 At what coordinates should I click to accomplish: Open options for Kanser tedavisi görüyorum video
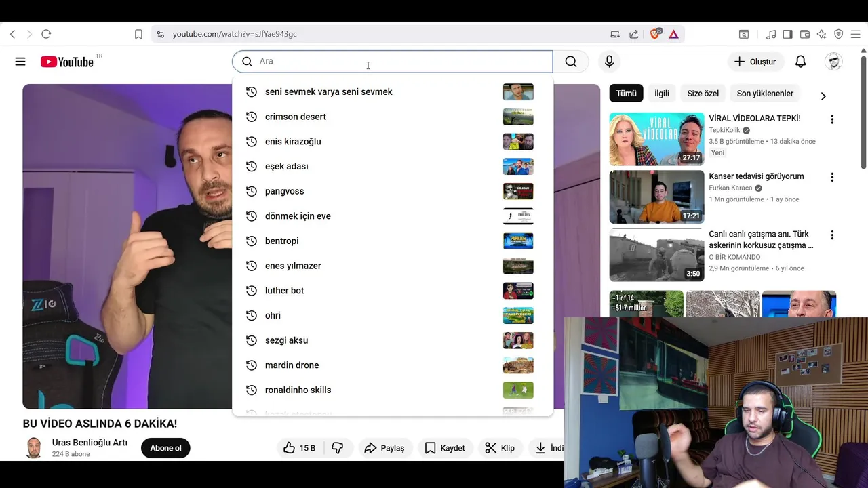[832, 177]
